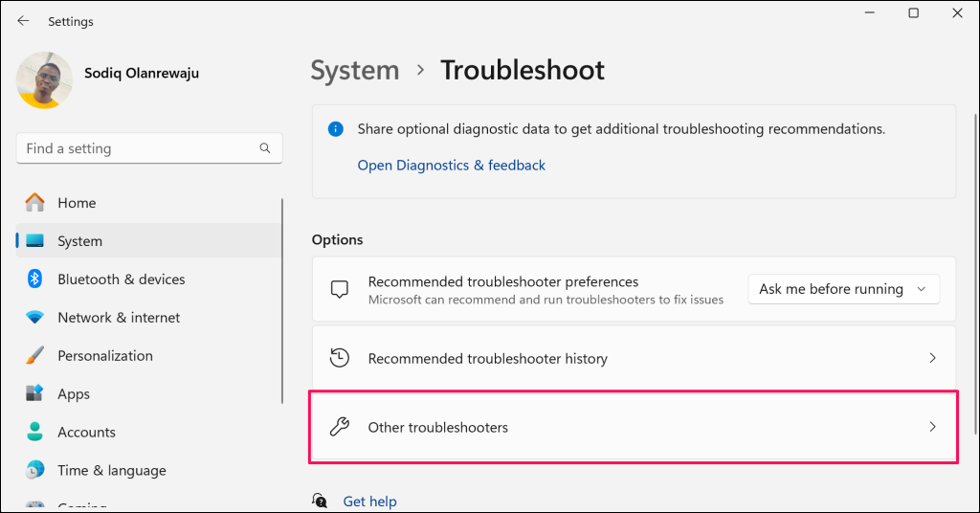
Task: Click the user profile picture
Action: tap(45, 80)
